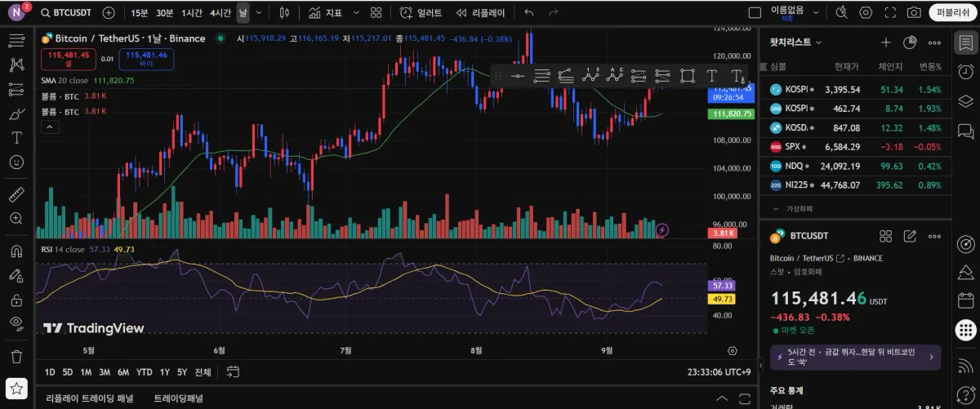Open chart settings hexagon icon
The image size is (980, 409).
[x=866, y=13]
